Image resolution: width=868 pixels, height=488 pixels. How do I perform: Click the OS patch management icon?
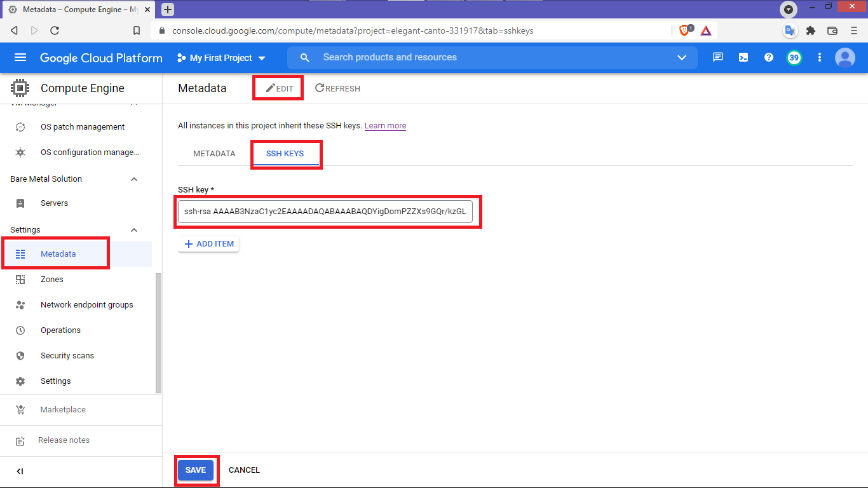pos(20,127)
